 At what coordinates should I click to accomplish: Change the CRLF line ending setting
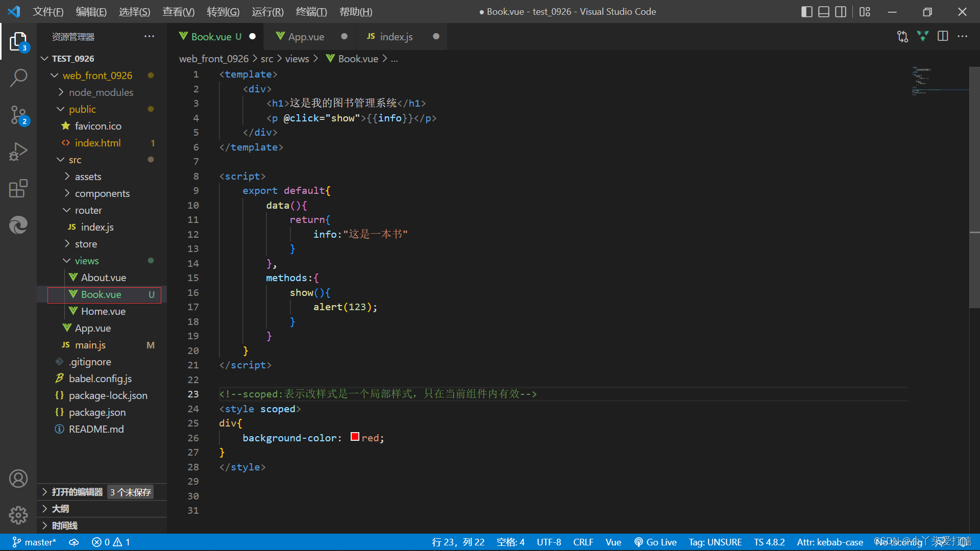(583, 542)
